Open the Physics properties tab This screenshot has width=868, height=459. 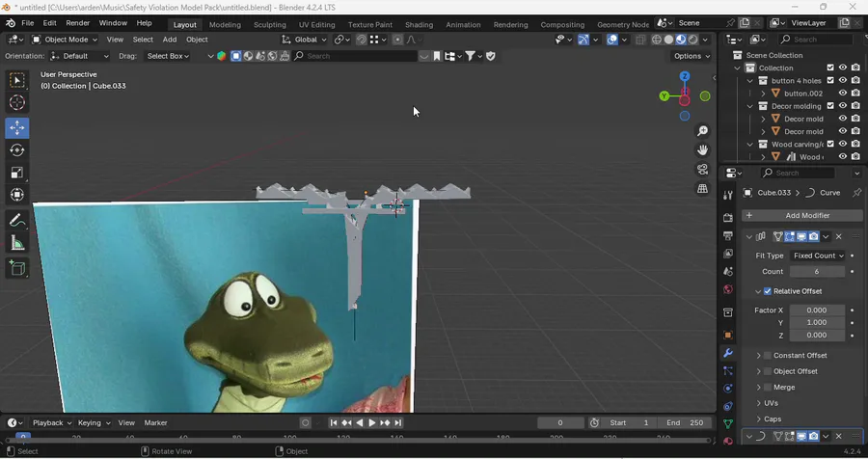click(x=728, y=389)
